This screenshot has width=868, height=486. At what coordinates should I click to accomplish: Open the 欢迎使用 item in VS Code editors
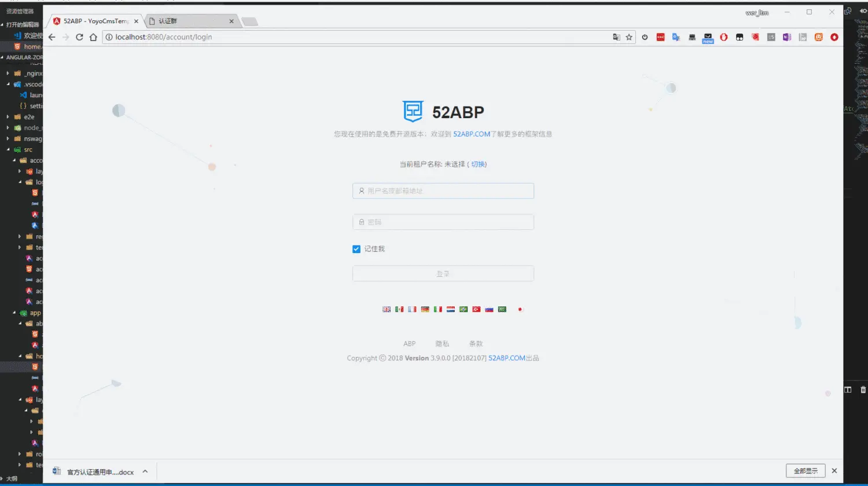(29, 35)
